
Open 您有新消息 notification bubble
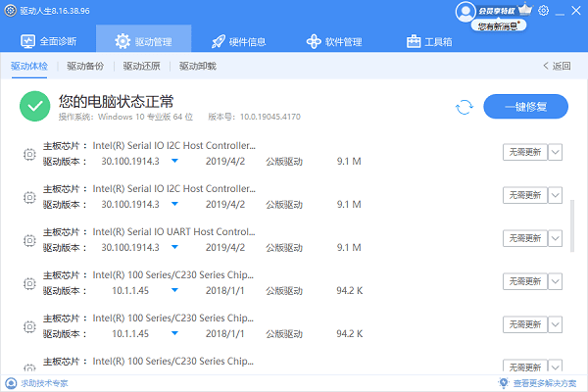coord(499,25)
